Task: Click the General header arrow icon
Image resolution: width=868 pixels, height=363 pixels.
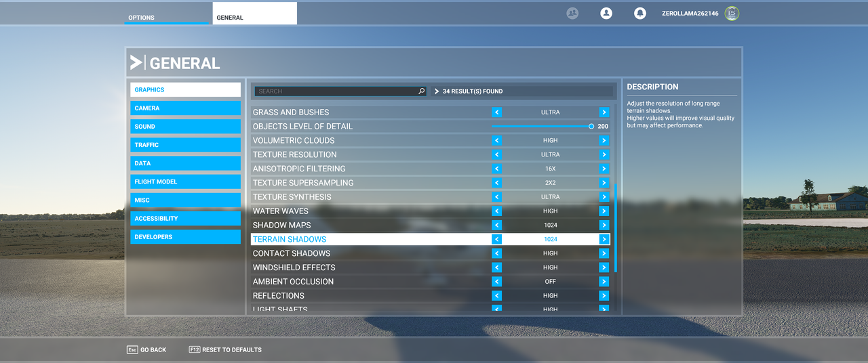Action: click(x=136, y=63)
